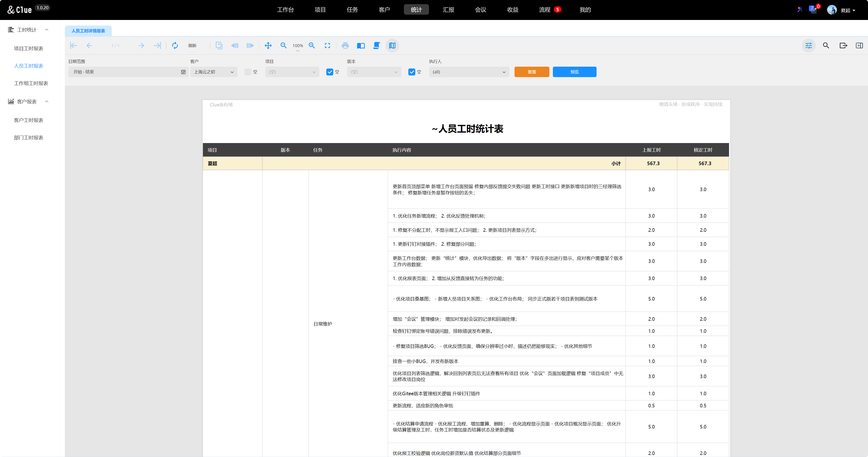The image size is (868, 457).
Task: Check the 空 checkbox next to 项目
Action: click(x=330, y=72)
